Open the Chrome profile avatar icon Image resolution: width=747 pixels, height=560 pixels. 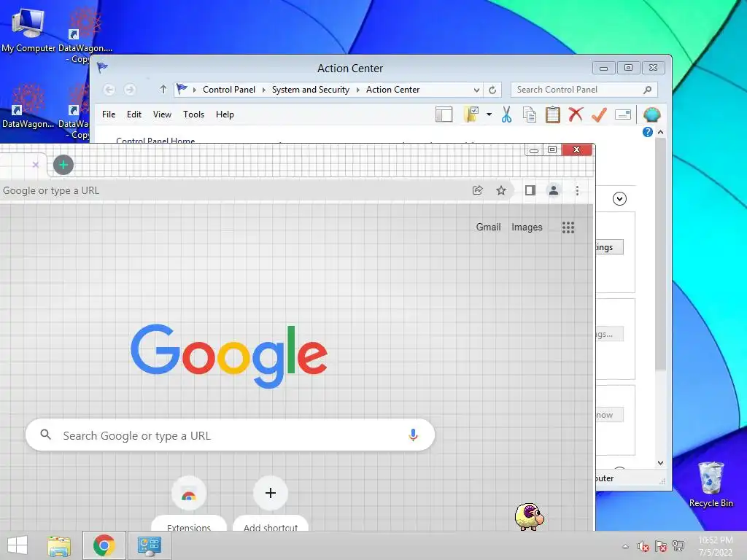[554, 190]
